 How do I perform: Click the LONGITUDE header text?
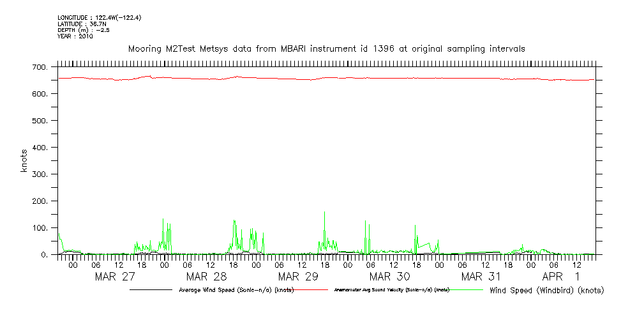point(99,18)
